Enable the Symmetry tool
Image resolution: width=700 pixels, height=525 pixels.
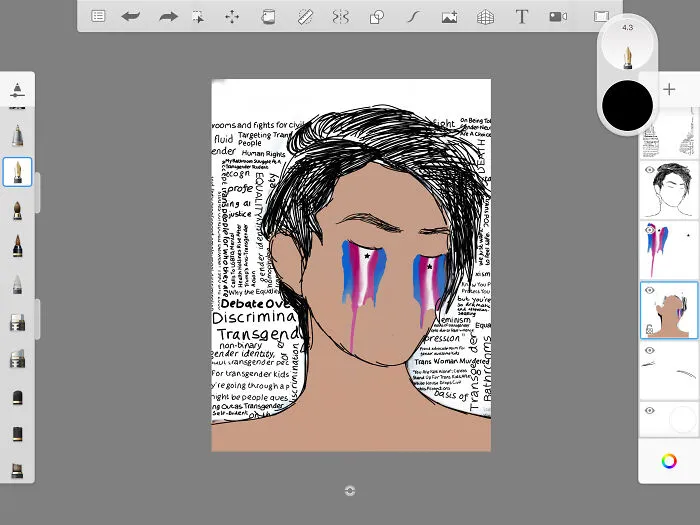pyautogui.click(x=340, y=17)
